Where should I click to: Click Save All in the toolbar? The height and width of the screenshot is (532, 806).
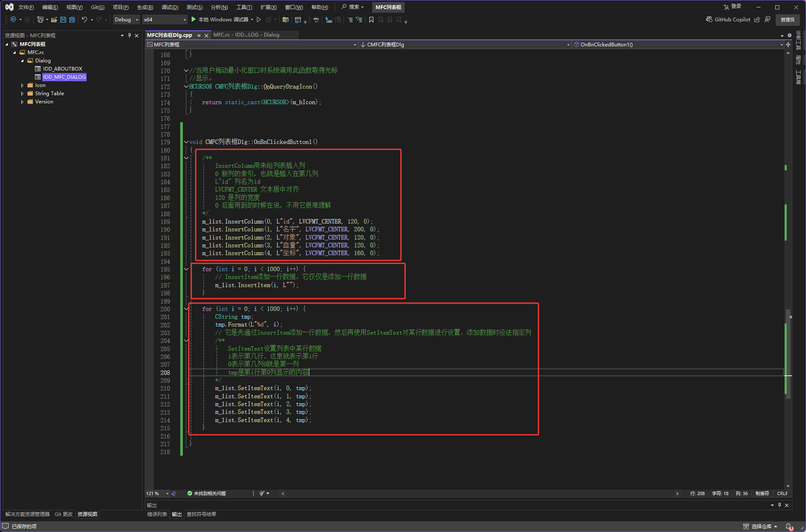pyautogui.click(x=72, y=20)
